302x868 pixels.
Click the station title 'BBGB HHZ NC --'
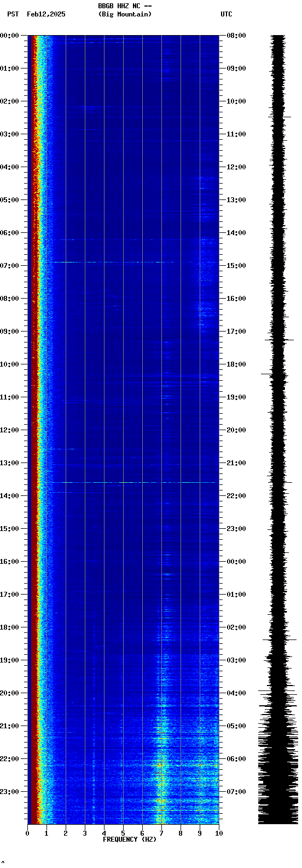125,6
